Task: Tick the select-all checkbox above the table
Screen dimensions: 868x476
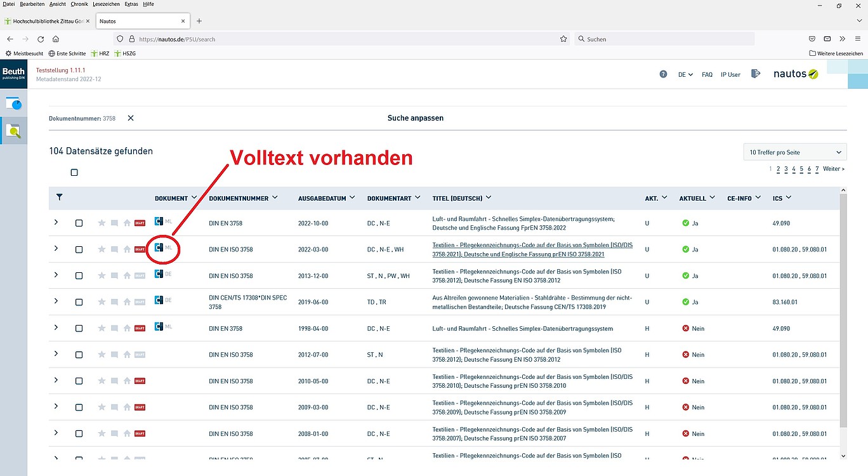Action: (74, 173)
